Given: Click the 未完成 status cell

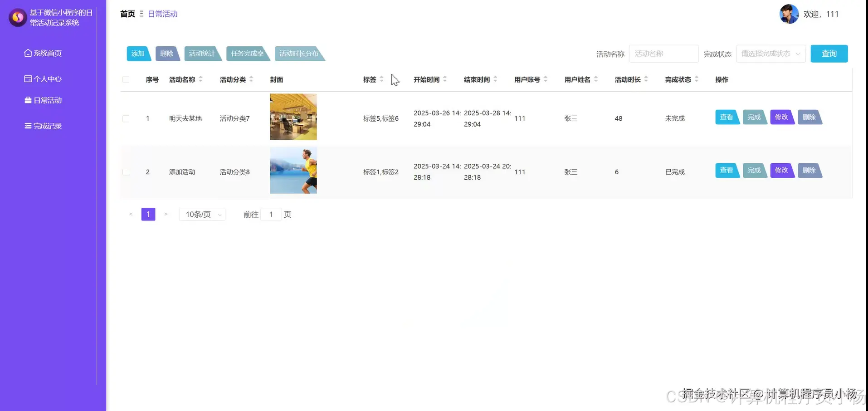Looking at the screenshot, I should [x=675, y=118].
